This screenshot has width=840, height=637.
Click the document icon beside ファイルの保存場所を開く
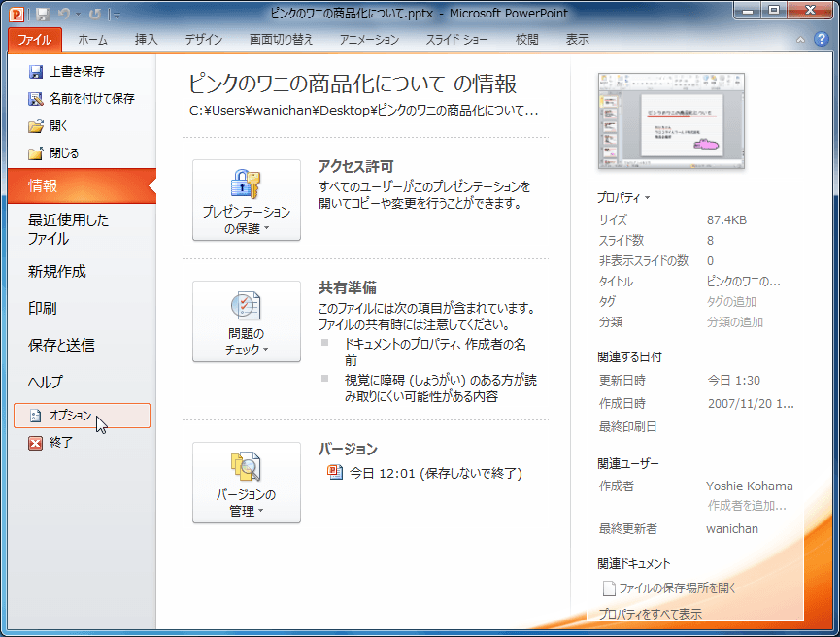point(609,588)
